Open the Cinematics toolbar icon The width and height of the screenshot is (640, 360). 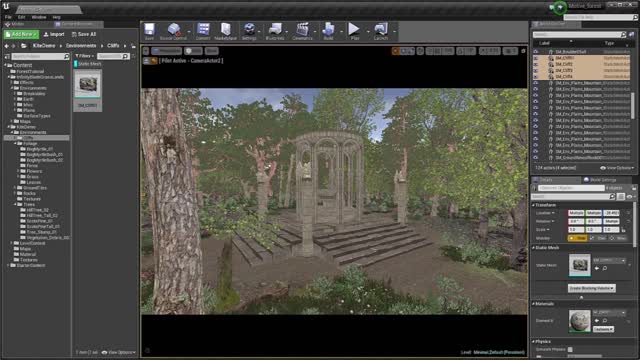click(302, 31)
